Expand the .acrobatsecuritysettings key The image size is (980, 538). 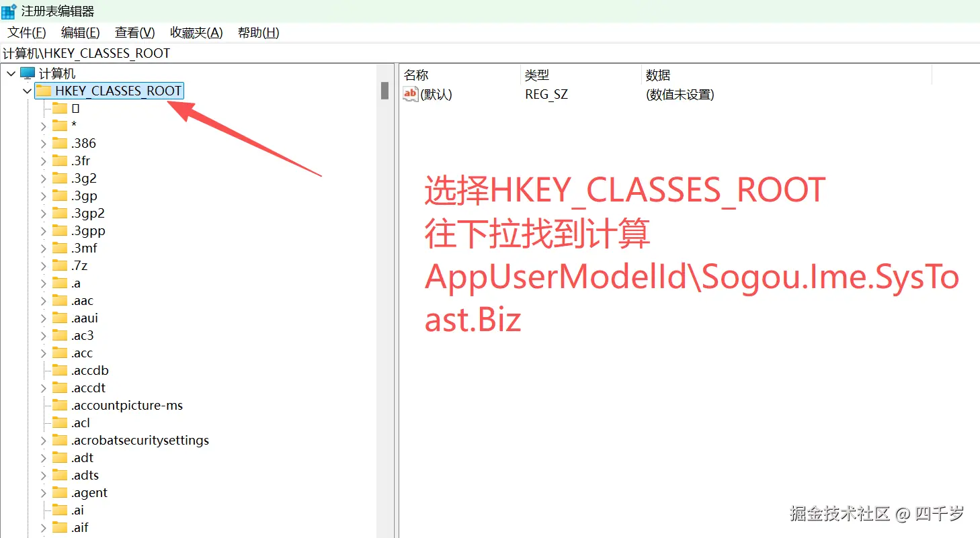pos(42,439)
